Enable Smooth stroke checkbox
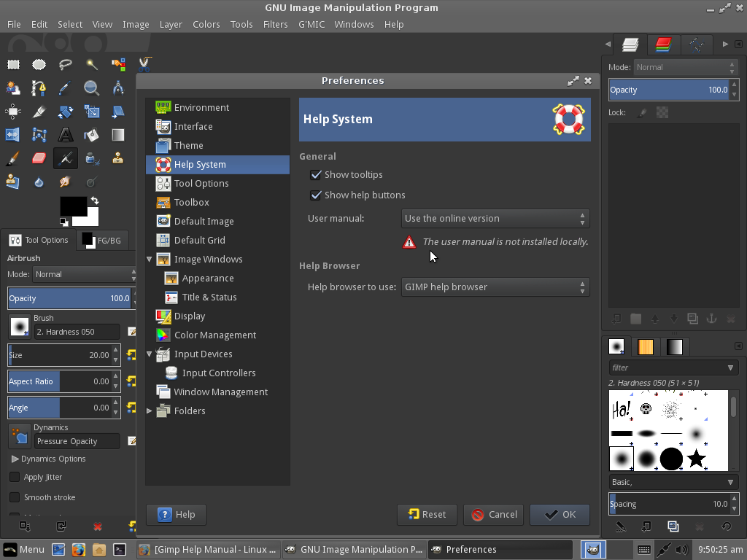The height and width of the screenshot is (560, 747). pos(15,497)
